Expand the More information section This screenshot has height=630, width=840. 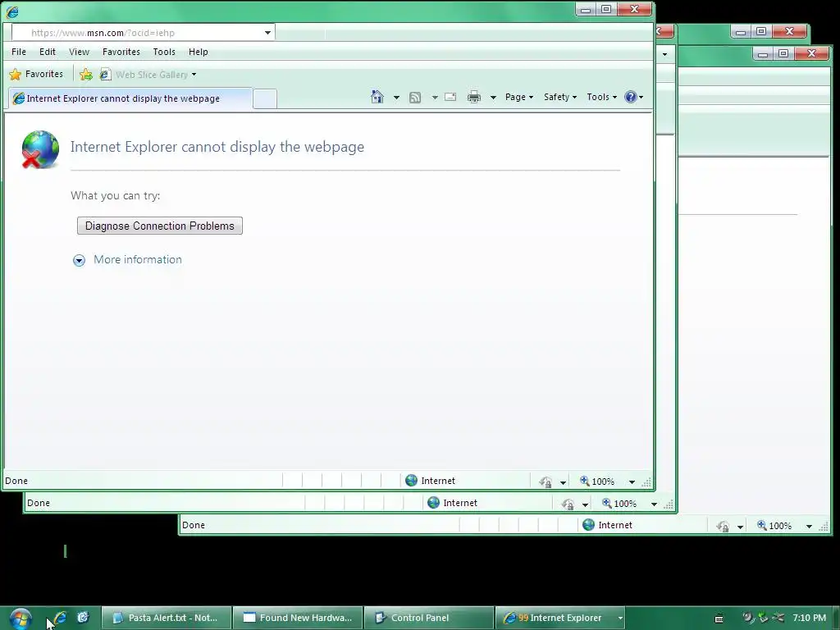pos(127,260)
